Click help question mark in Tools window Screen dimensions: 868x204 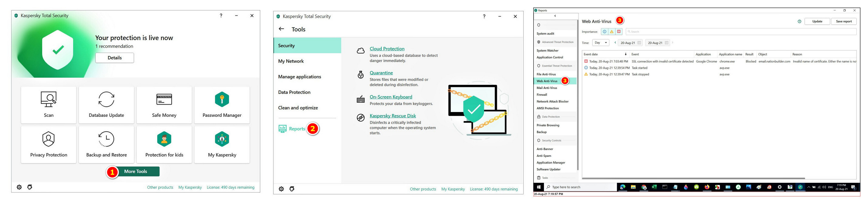(x=484, y=16)
